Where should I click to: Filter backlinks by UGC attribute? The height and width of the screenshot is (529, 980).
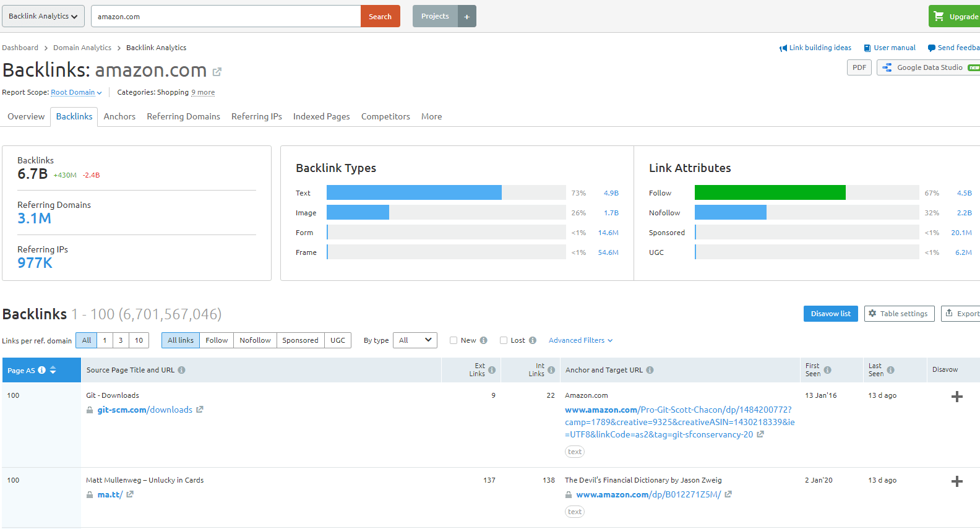coord(338,340)
